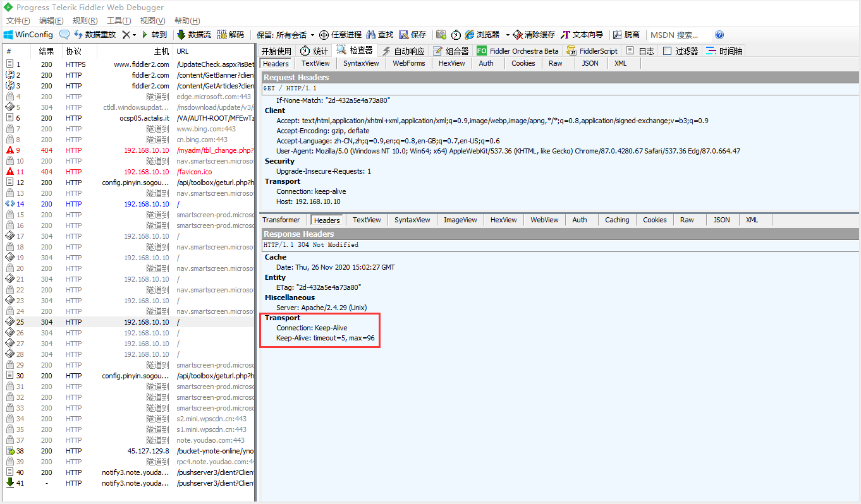
Task: Click the ETag response header line
Action: pyautogui.click(x=318, y=287)
